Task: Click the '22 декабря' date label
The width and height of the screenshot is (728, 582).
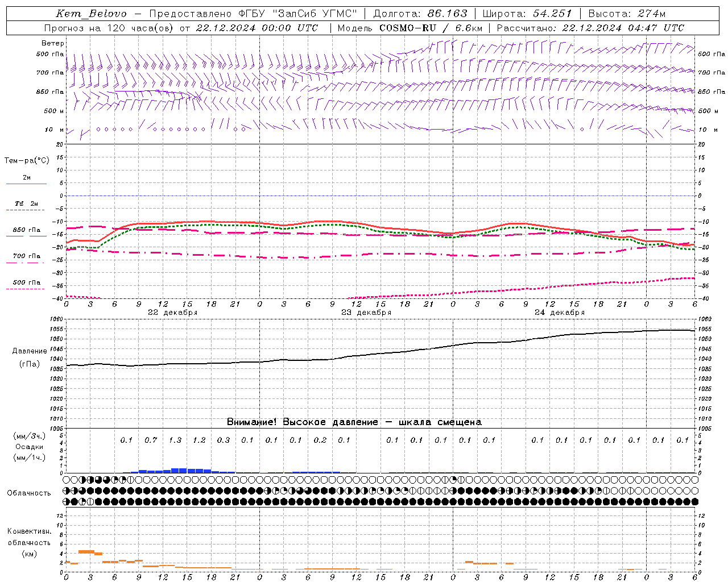Action: pyautogui.click(x=173, y=313)
